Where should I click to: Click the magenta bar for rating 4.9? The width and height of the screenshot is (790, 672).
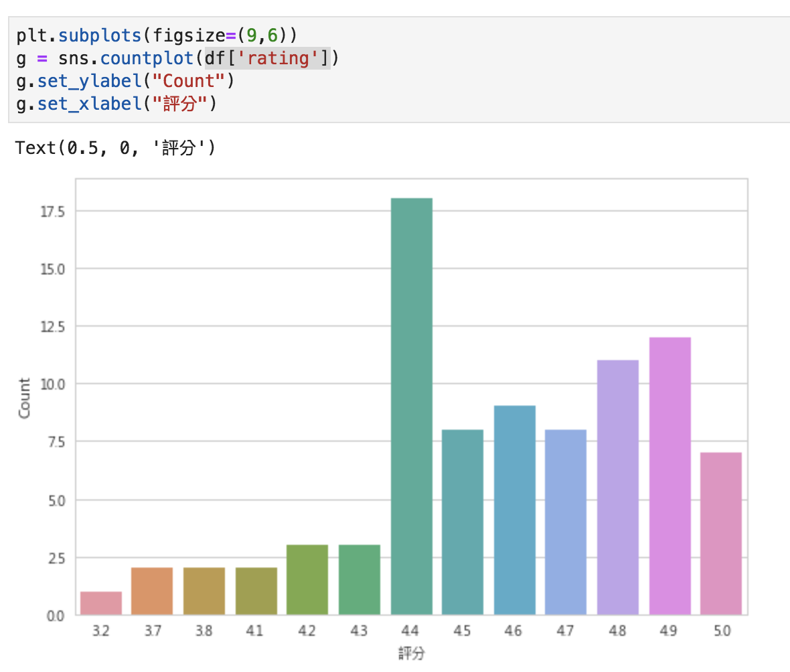(x=669, y=476)
